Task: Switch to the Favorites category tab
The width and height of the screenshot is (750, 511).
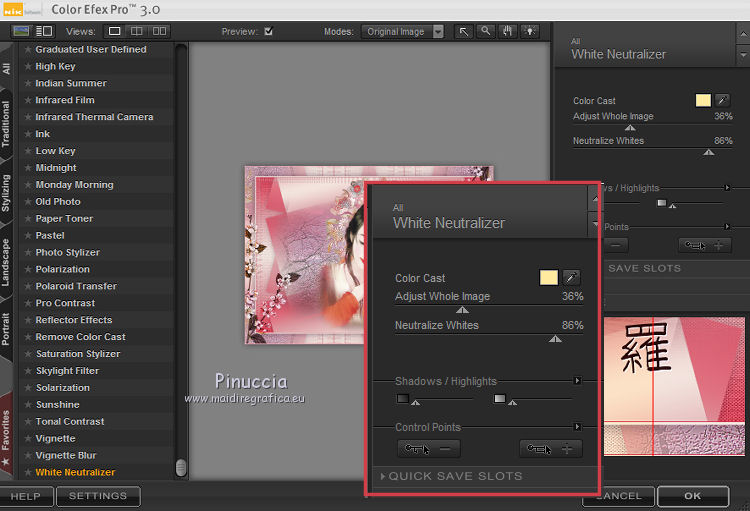Action: coord(6,435)
